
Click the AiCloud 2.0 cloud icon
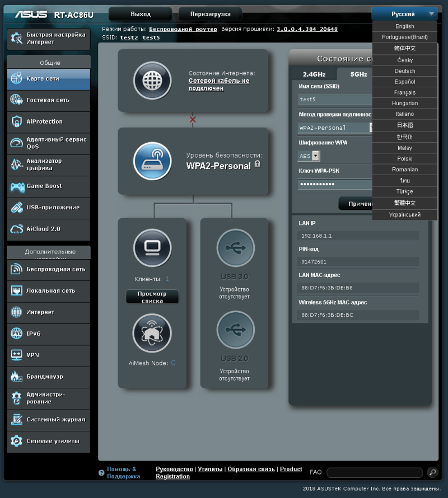tap(17, 229)
